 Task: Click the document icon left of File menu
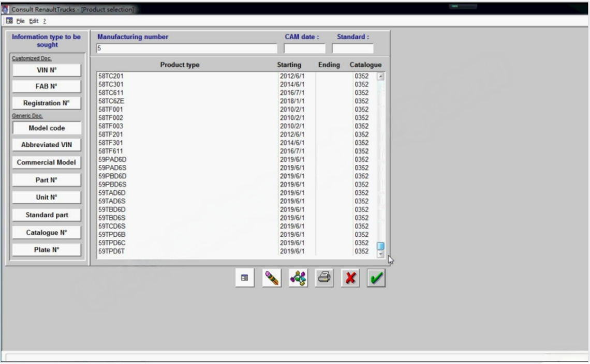coord(9,21)
